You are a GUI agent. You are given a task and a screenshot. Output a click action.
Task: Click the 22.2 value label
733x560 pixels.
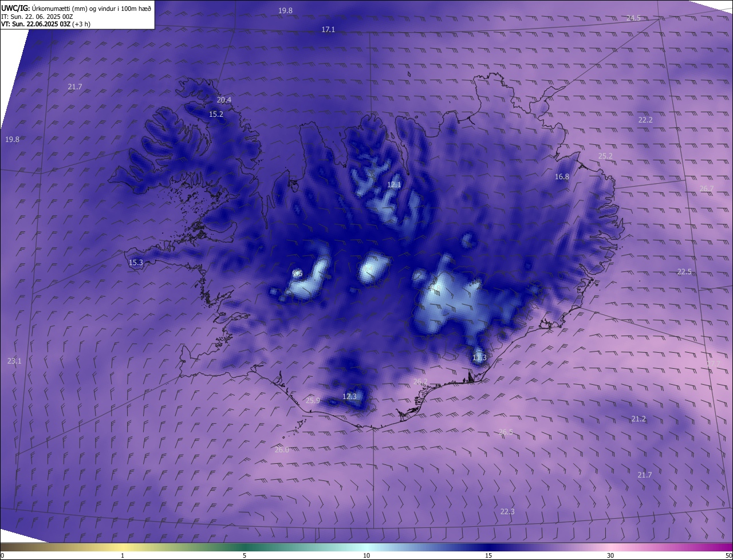pyautogui.click(x=645, y=120)
